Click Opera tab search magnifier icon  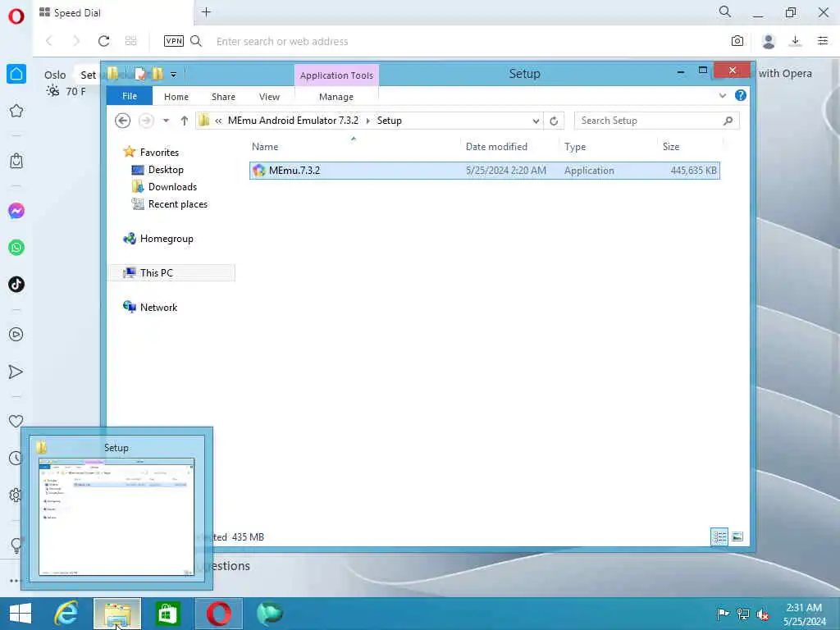[725, 11]
